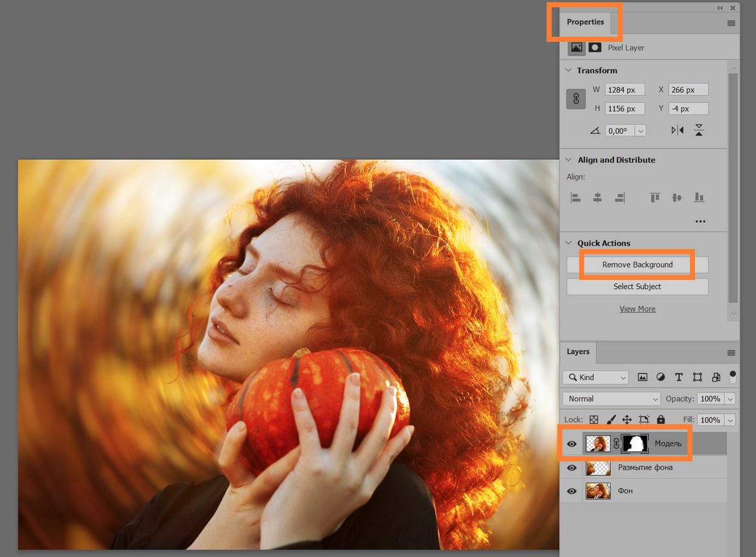The image size is (756, 557).
Task: Filter layers by text type icon
Action: 679,378
